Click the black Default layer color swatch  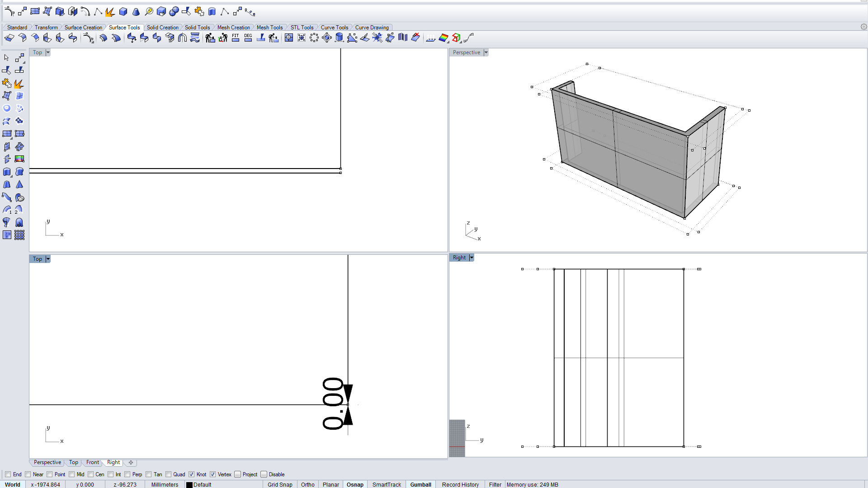click(x=189, y=484)
